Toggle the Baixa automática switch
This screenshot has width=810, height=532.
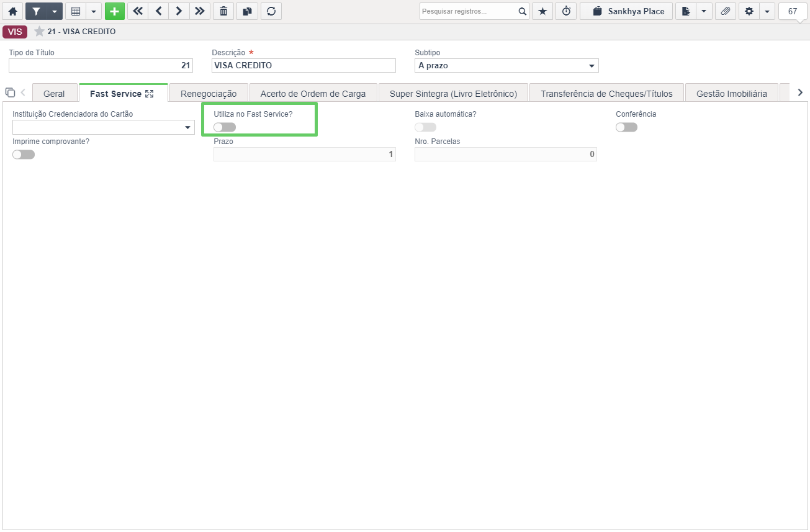click(x=426, y=127)
